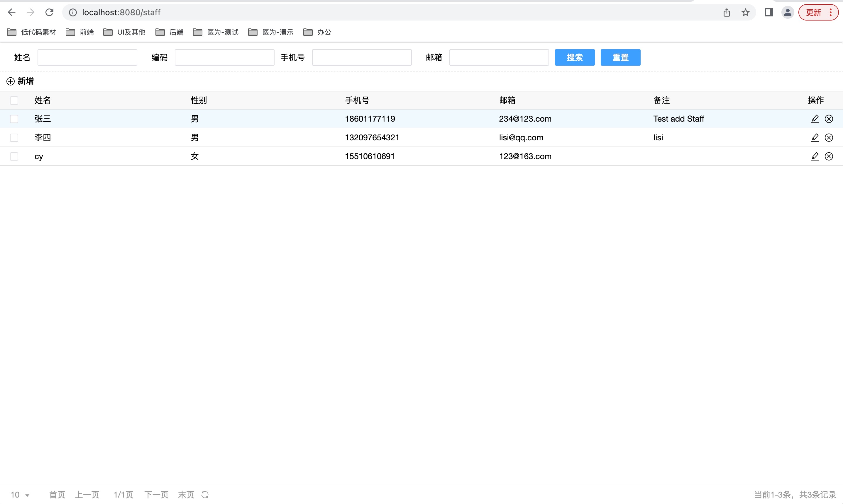The width and height of the screenshot is (843, 504).
Task: Click the delete icon for 张三 row
Action: (x=829, y=119)
